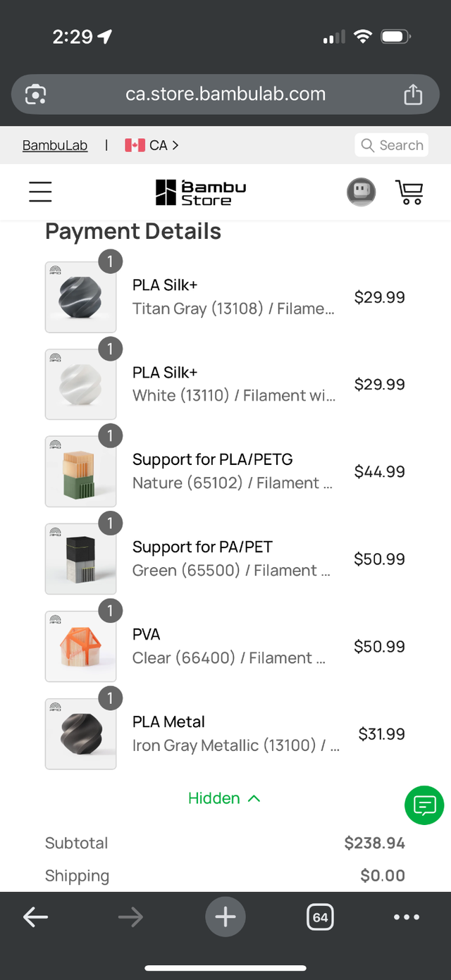This screenshot has width=451, height=980.
Task: Click the BambuLab link
Action: click(54, 144)
